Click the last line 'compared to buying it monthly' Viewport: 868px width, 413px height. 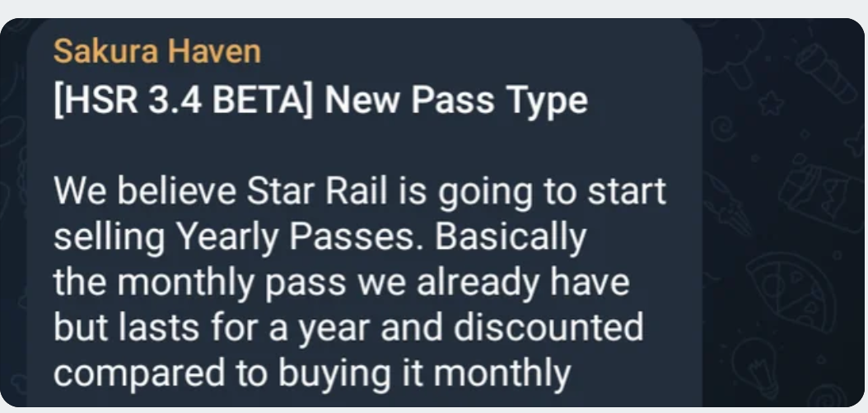312,373
